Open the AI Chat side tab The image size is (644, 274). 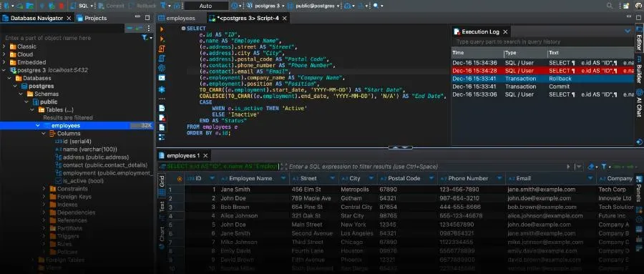639,103
